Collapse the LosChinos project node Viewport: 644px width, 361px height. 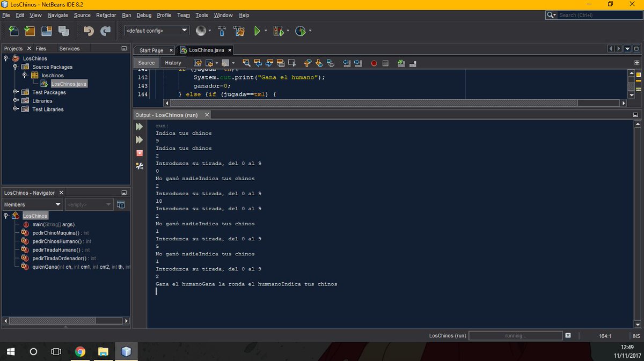(x=6, y=58)
